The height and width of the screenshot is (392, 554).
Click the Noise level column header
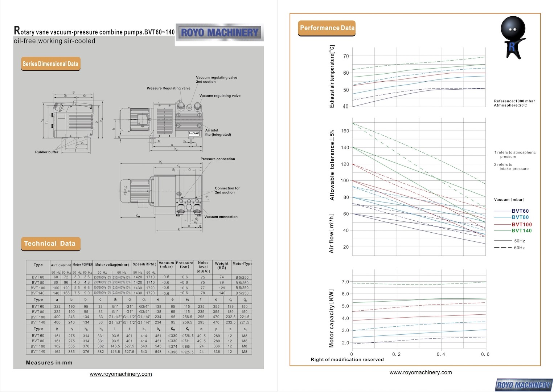click(x=203, y=267)
